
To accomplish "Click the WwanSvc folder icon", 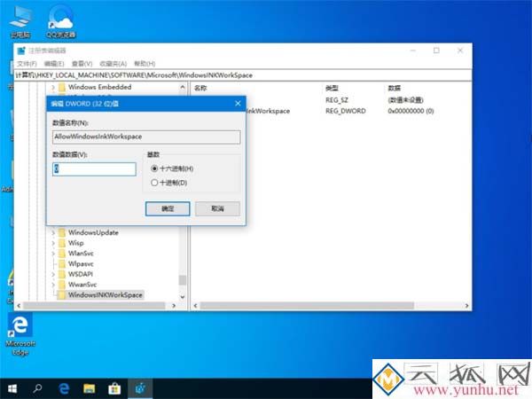I will [x=62, y=285].
